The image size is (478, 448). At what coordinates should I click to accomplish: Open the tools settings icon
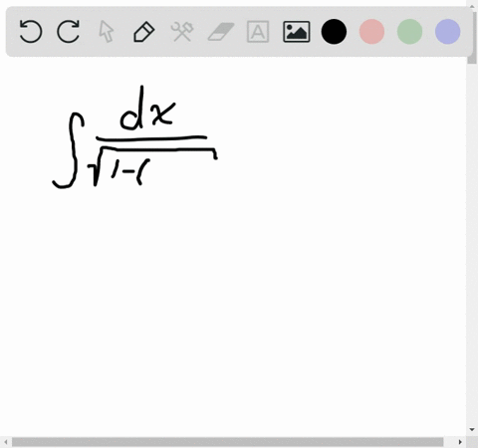(182, 32)
